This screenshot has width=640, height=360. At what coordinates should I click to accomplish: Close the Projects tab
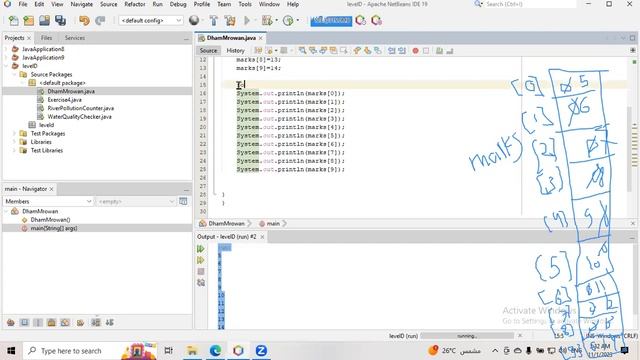[29, 38]
